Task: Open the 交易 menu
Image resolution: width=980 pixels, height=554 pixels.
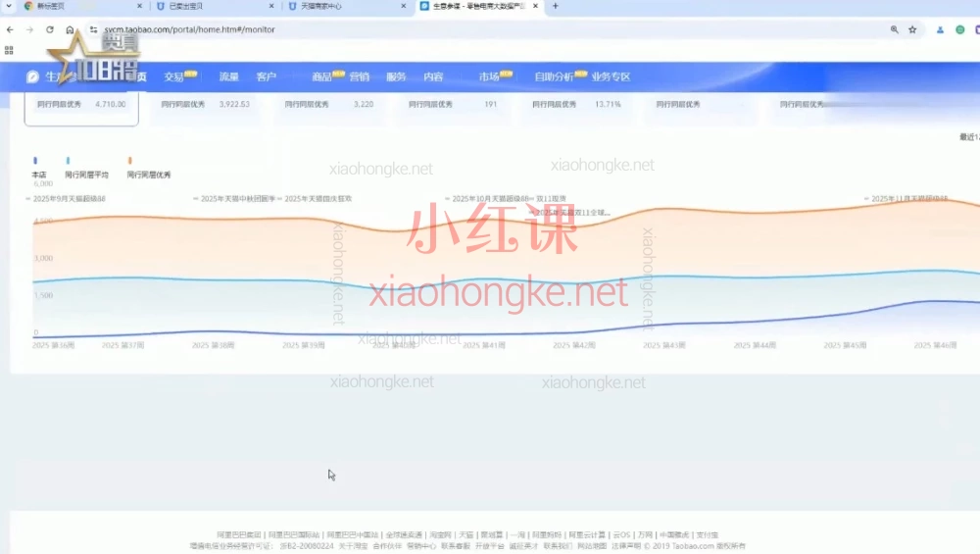Action: pos(173,76)
